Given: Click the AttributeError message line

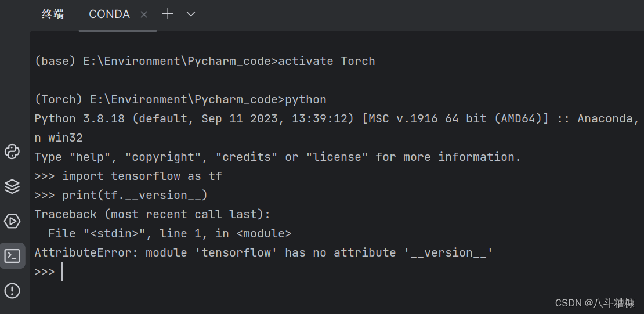Looking at the screenshot, I should (263, 252).
